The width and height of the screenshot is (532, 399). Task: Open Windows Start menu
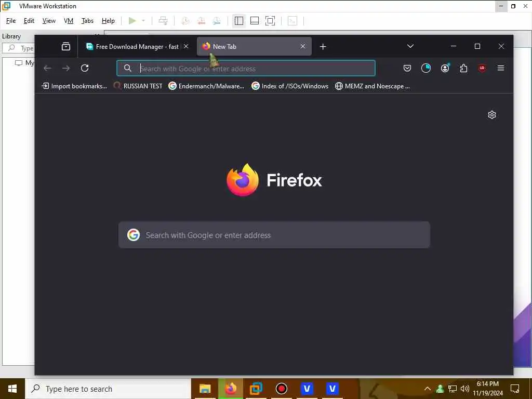pyautogui.click(x=12, y=389)
